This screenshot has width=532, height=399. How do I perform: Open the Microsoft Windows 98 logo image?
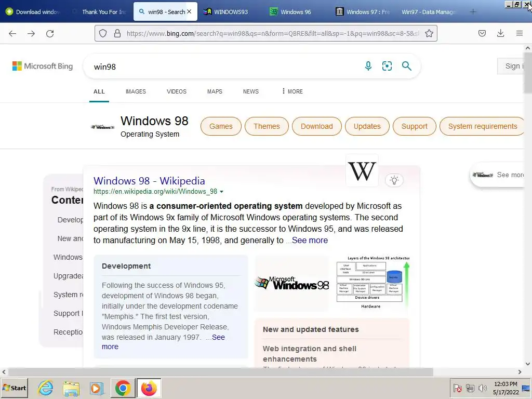[x=292, y=283]
